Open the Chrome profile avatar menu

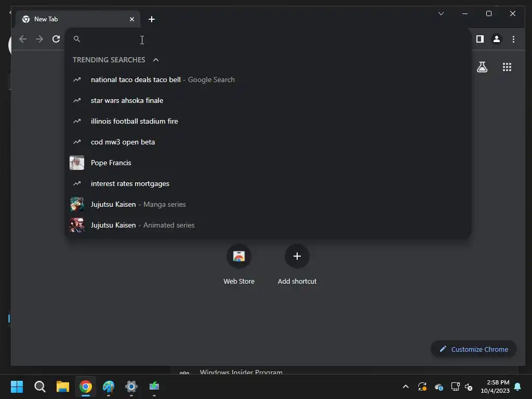pos(496,39)
